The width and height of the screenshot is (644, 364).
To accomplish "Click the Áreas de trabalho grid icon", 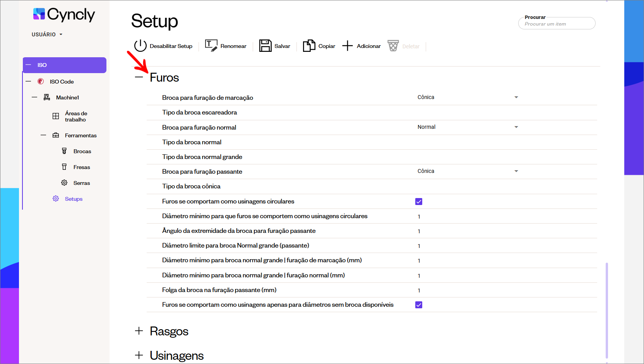I will click(56, 116).
